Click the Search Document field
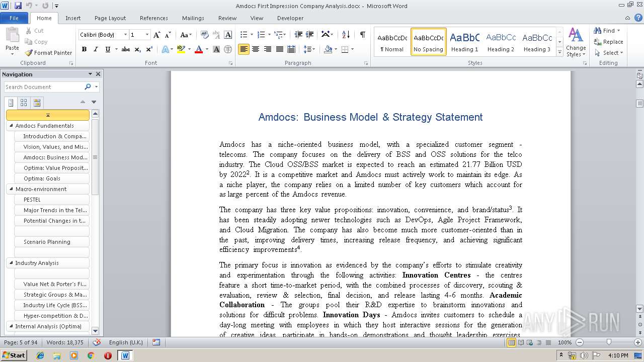This screenshot has width=644, height=362. pos(44,87)
